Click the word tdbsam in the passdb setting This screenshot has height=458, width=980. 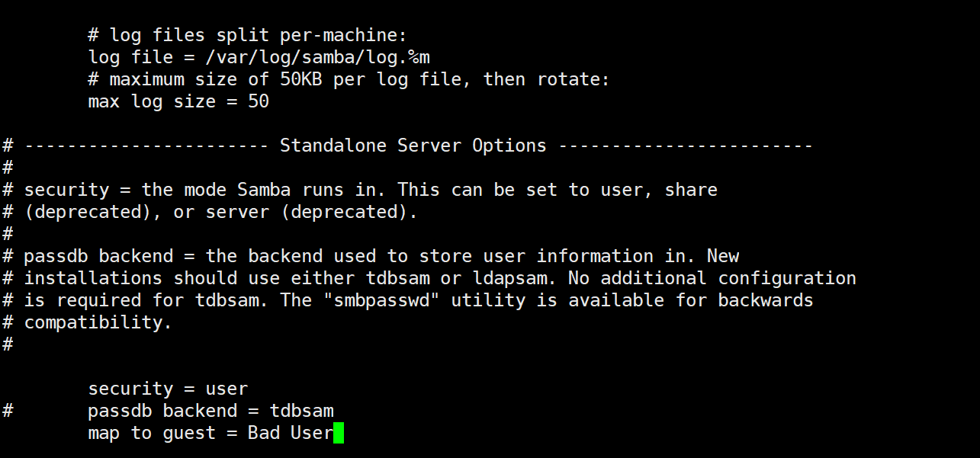click(x=302, y=411)
